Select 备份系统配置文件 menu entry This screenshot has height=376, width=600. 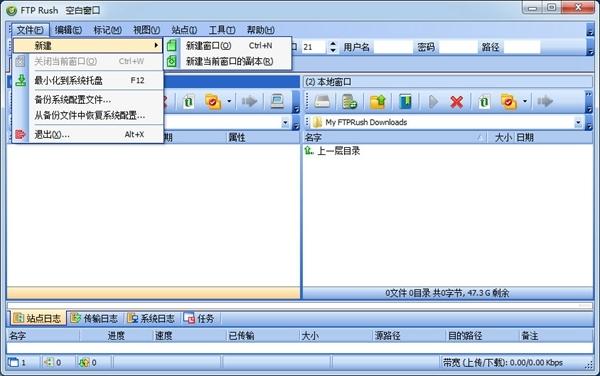click(88, 100)
